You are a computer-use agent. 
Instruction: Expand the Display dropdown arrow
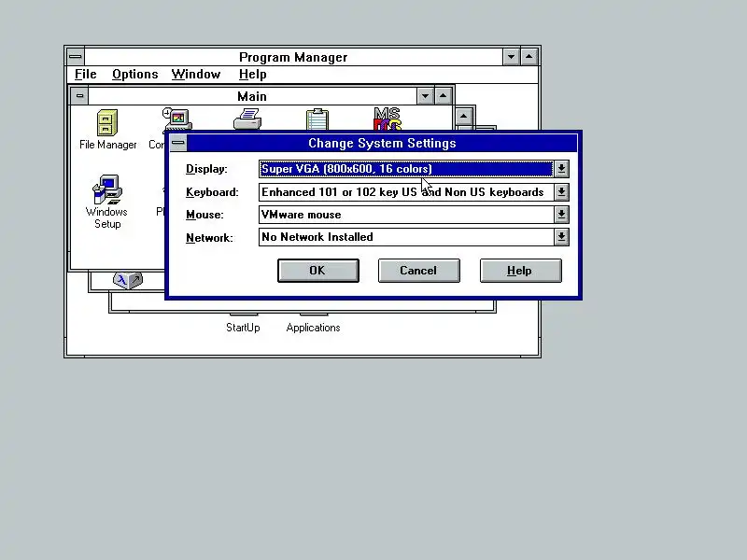tap(562, 169)
